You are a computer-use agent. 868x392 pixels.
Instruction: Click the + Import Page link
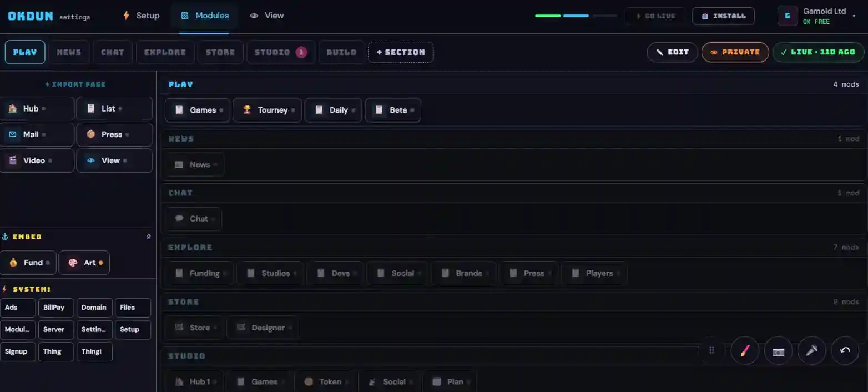(75, 84)
